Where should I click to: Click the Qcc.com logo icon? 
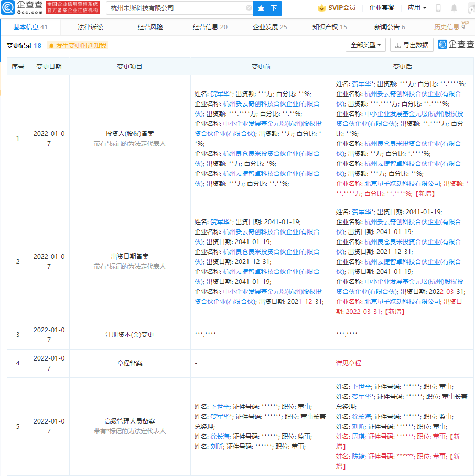pos(7,7)
